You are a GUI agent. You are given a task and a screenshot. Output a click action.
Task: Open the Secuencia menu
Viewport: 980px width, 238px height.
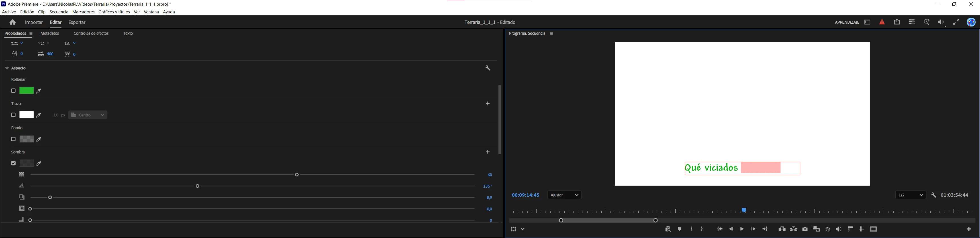point(59,12)
